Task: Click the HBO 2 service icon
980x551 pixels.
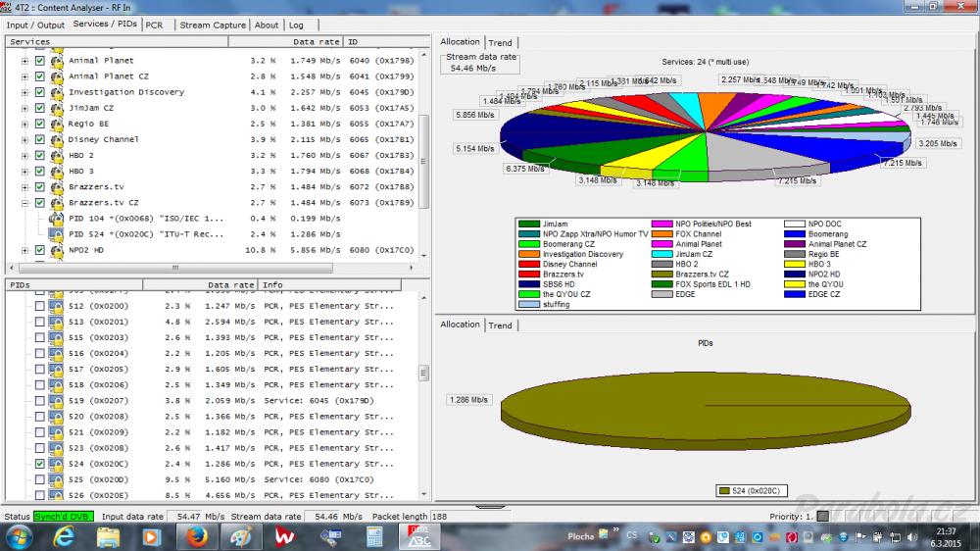Action: tap(57, 156)
